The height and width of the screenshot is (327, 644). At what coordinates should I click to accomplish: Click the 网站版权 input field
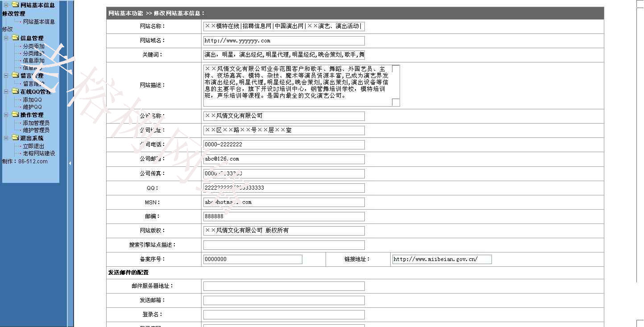pyautogui.click(x=284, y=231)
